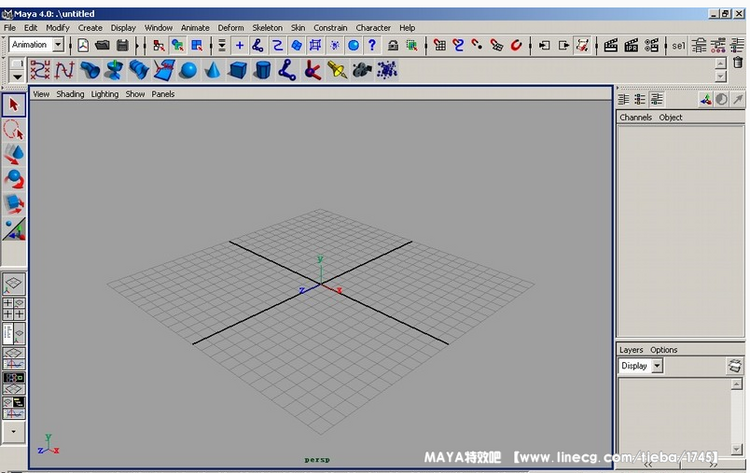Viewport: 750px width, 473px height.
Task: Pick the Scale tool in toolbox
Action: pyautogui.click(x=14, y=204)
